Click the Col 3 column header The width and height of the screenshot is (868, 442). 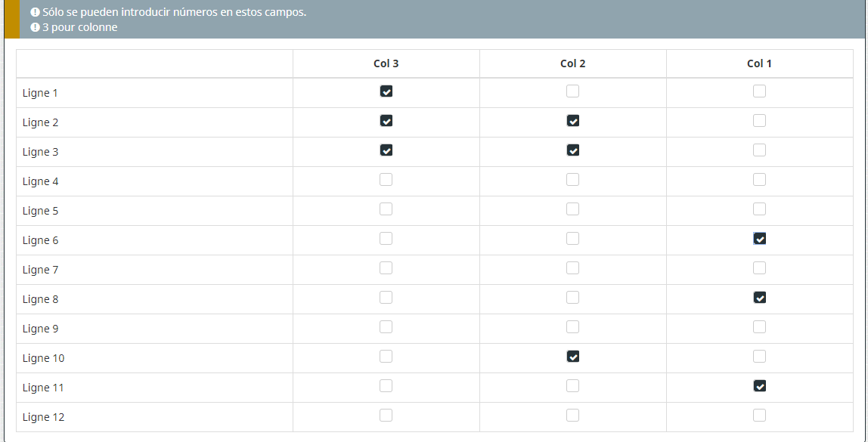coord(386,63)
